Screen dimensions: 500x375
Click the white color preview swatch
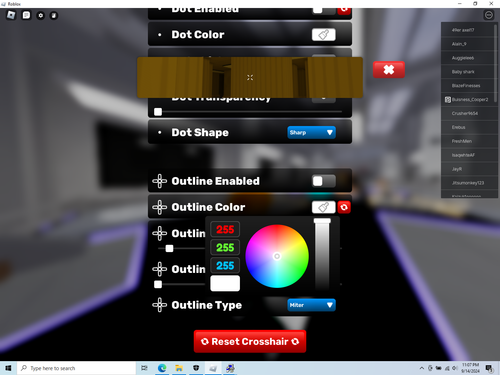[x=225, y=283]
